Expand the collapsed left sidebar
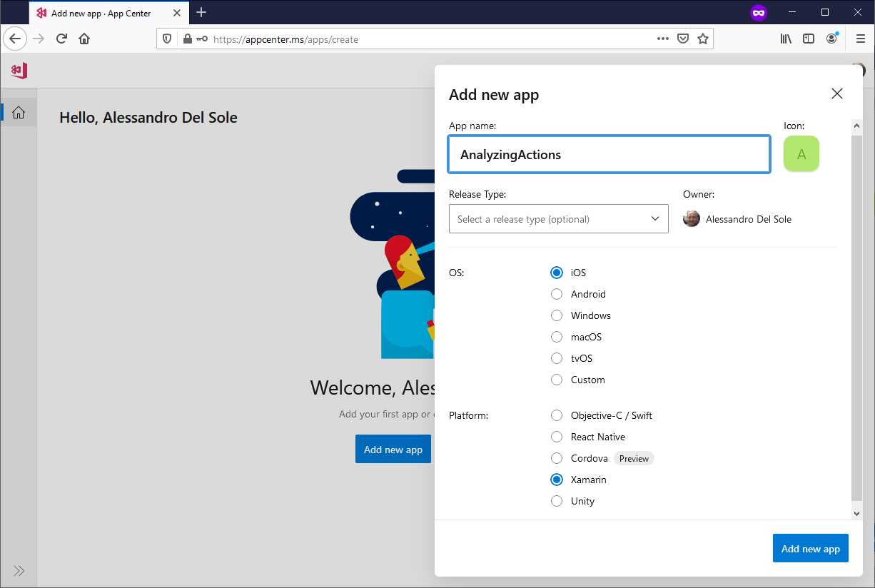The width and height of the screenshot is (875, 588). 19,570
